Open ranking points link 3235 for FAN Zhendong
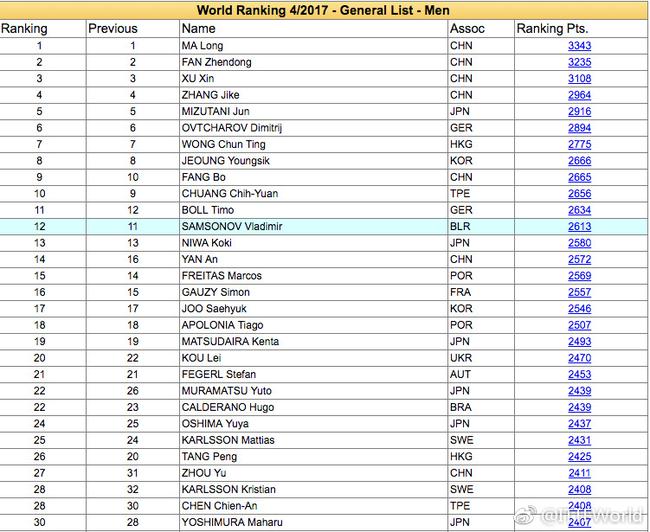The width and height of the screenshot is (650, 532). point(579,62)
